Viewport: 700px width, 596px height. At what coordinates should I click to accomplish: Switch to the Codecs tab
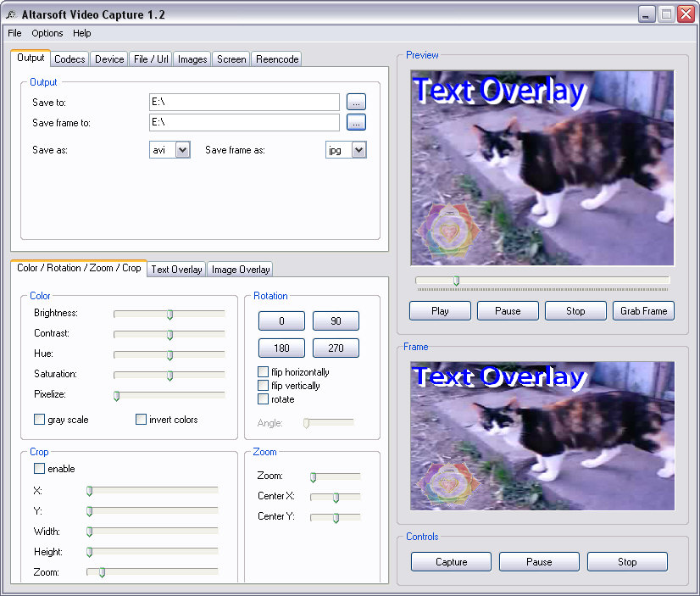[69, 59]
